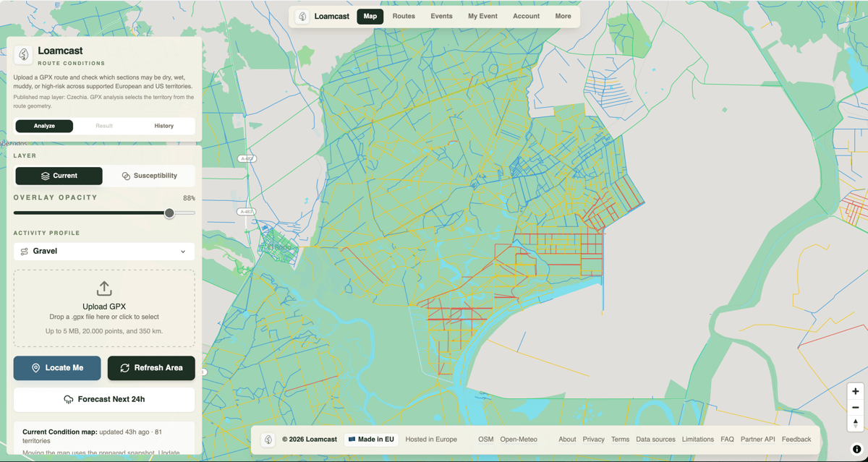Open the Privacy footer link
Viewport: 868px width, 462px height.
(593, 440)
